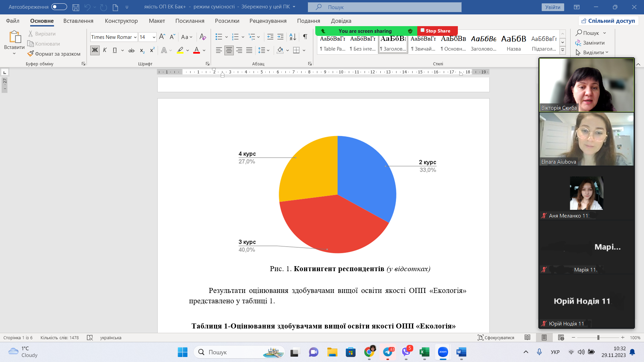
Task: Open the font size dropdown
Action: coord(154,37)
